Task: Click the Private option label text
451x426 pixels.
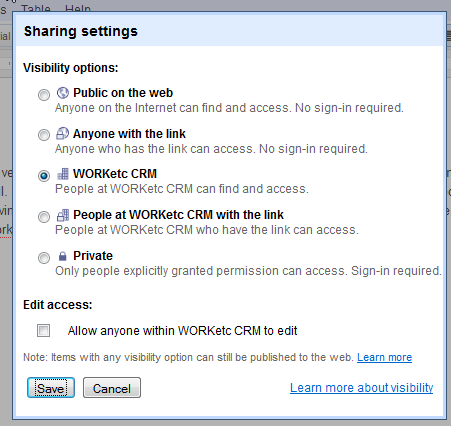Action: pos(93,256)
